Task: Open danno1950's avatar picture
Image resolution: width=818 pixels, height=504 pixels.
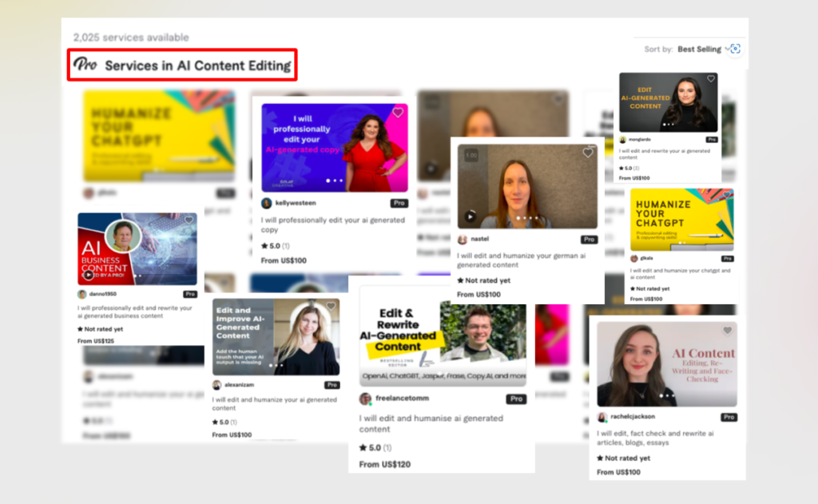Action: [x=82, y=294]
